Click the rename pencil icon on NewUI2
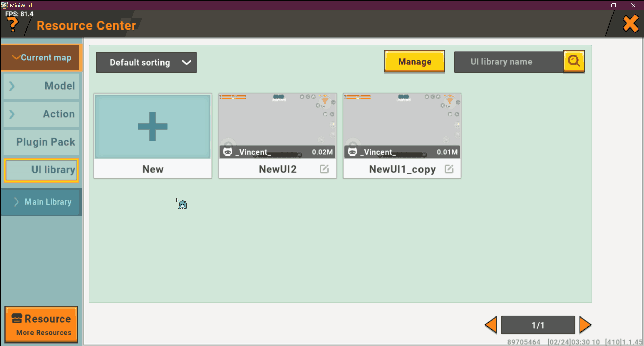 (324, 169)
